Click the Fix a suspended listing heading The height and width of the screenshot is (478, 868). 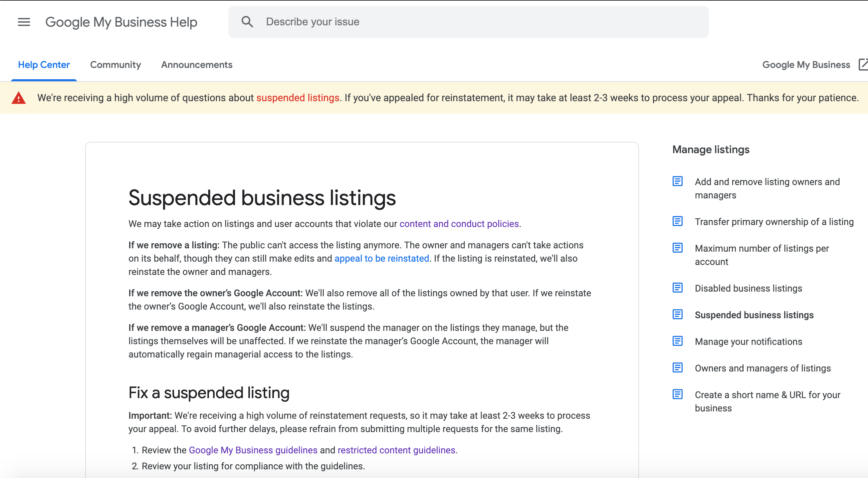(x=209, y=393)
